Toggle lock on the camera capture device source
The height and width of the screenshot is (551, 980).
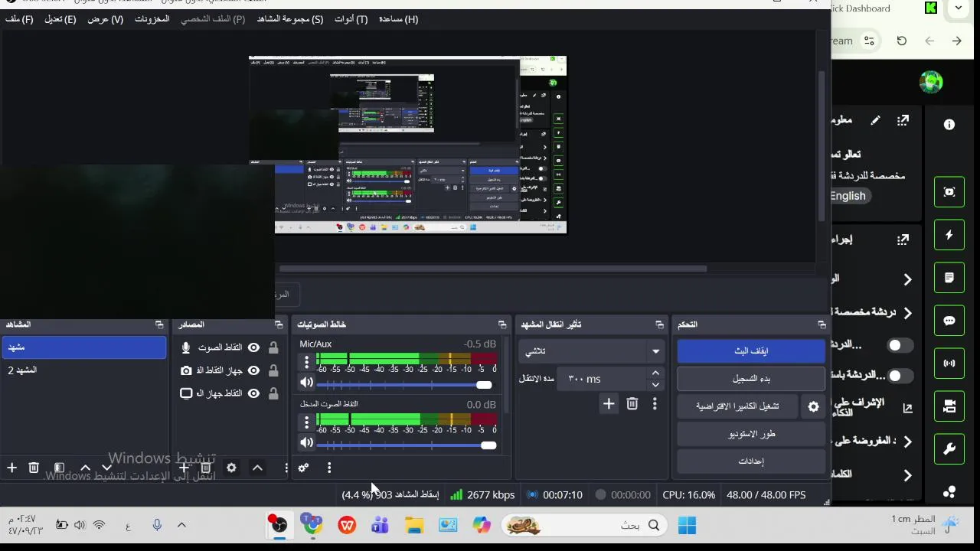pyautogui.click(x=272, y=370)
